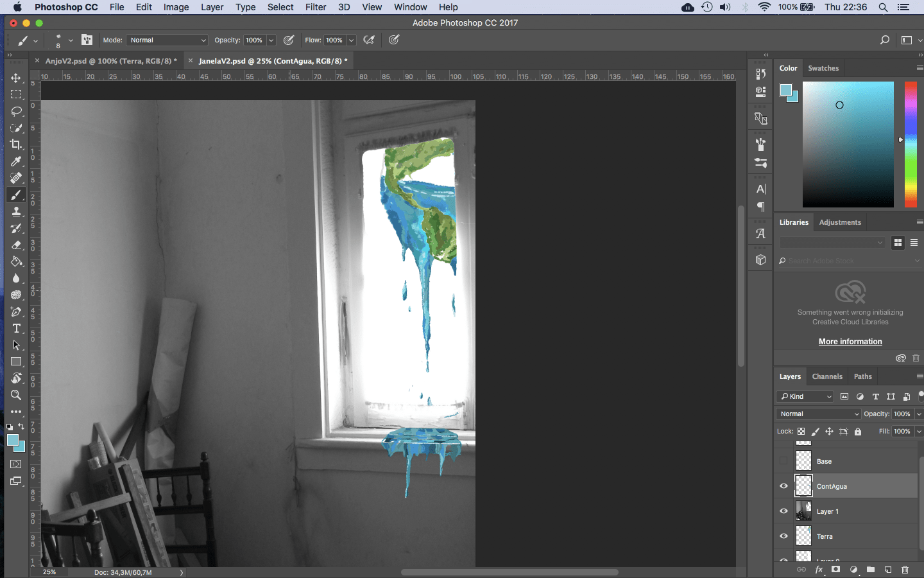Pick the Eyedropper tool
Screen dimensions: 924x578
tap(16, 161)
